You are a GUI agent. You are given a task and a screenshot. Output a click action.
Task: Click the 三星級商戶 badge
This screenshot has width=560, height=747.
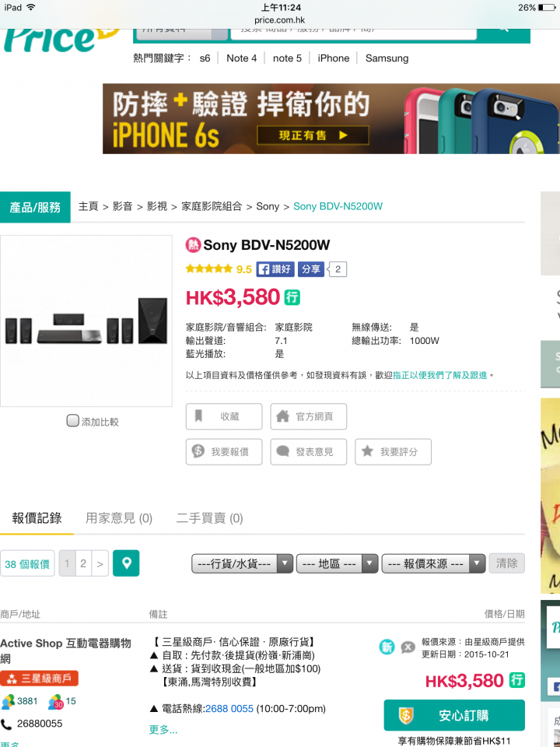[x=39, y=679]
